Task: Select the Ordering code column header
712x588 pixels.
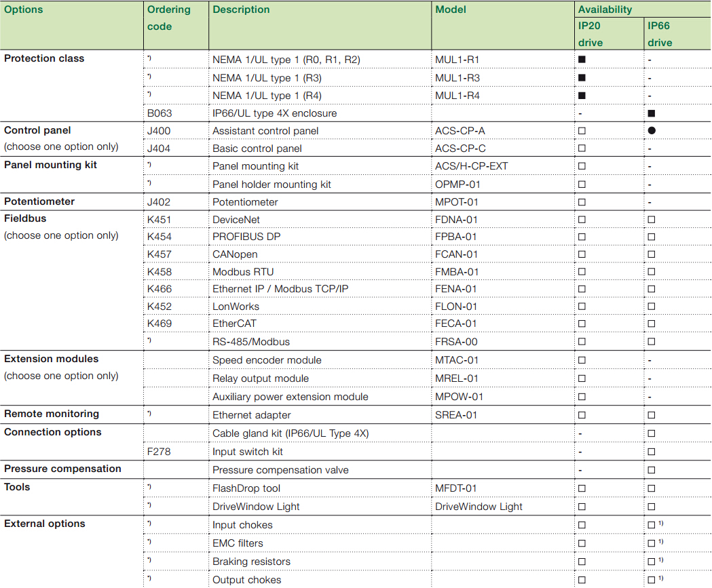Action: (x=168, y=18)
